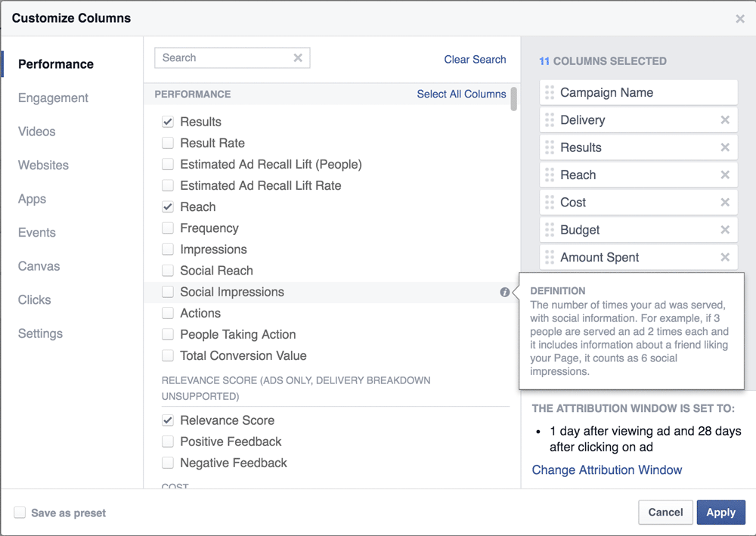Check the Save as preset option

coord(20,513)
